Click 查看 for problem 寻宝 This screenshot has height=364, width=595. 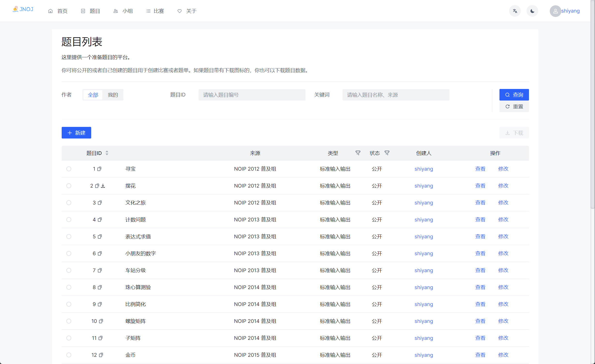click(x=480, y=169)
